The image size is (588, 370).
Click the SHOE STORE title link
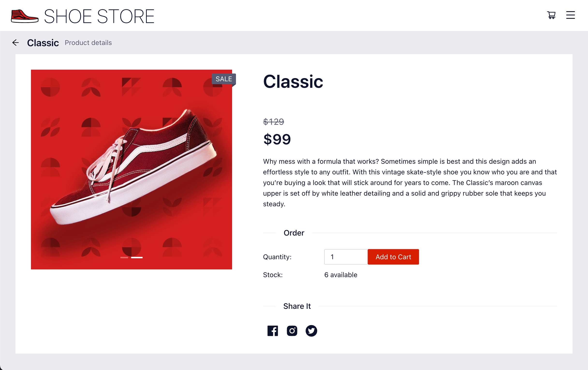click(99, 16)
